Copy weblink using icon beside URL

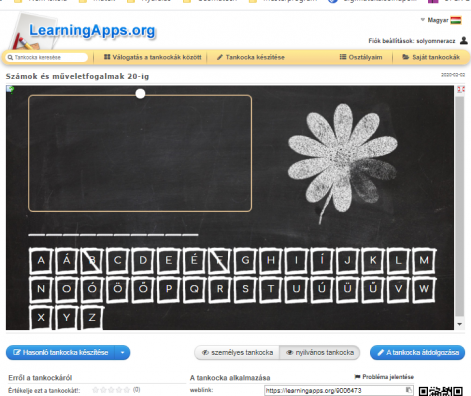click(408, 390)
